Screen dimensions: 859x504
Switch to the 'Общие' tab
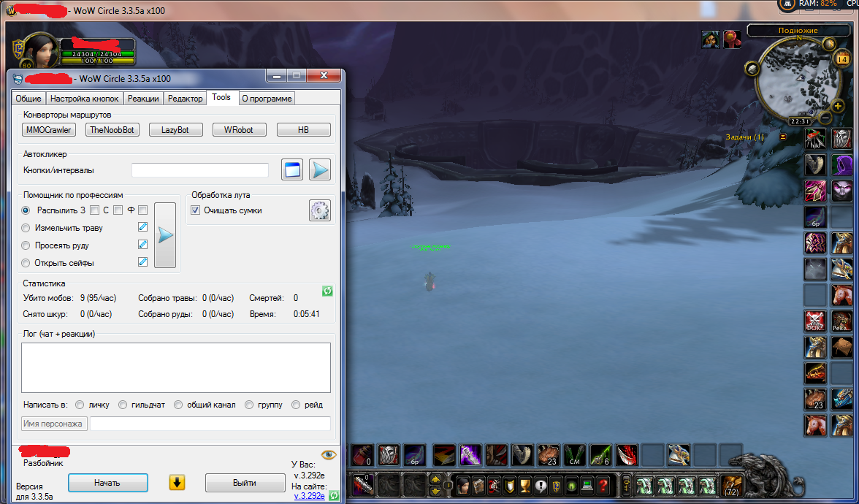28,99
